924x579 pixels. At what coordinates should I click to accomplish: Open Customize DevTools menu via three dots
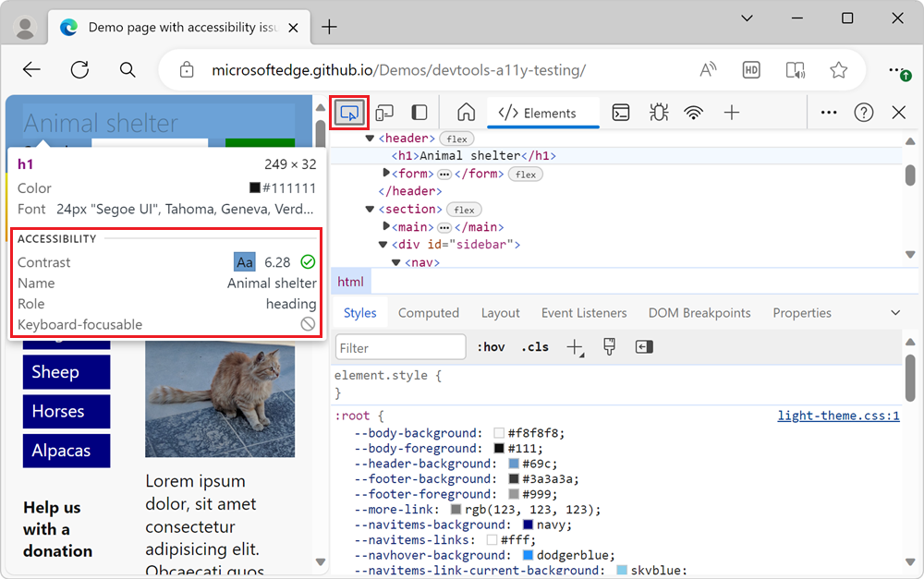pyautogui.click(x=828, y=111)
